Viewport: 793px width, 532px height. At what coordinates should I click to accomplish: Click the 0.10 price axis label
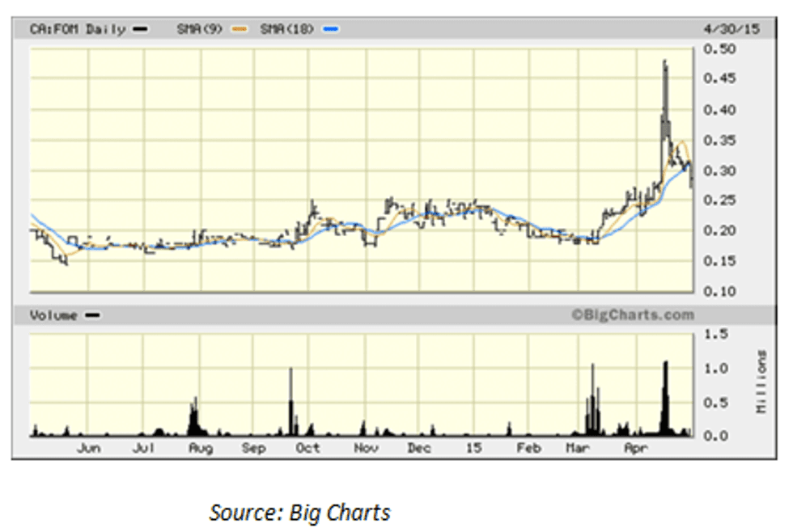tap(719, 291)
